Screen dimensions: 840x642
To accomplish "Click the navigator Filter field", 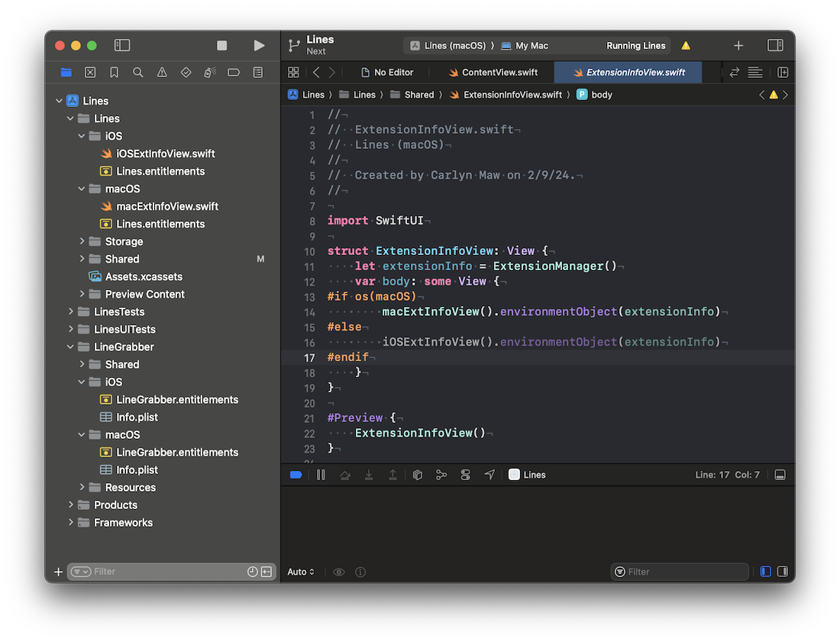I will click(171, 572).
